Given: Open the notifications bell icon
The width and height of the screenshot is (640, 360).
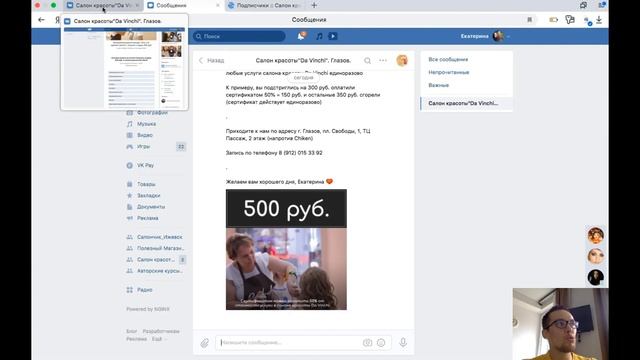Looking at the screenshot, I should pos(301,36).
